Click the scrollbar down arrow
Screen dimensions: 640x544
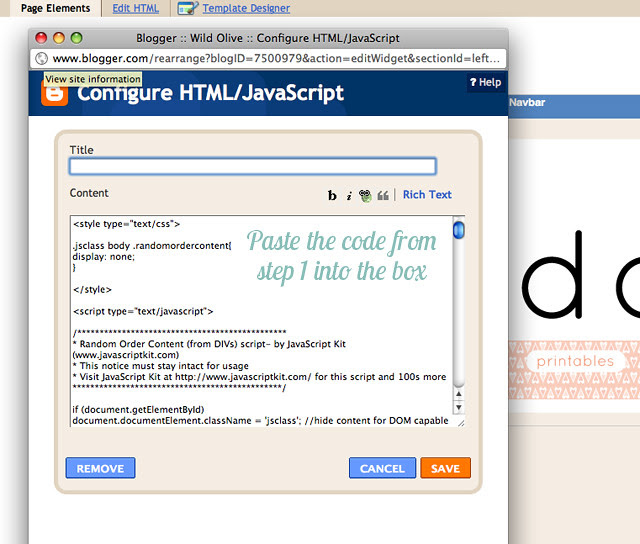459,407
